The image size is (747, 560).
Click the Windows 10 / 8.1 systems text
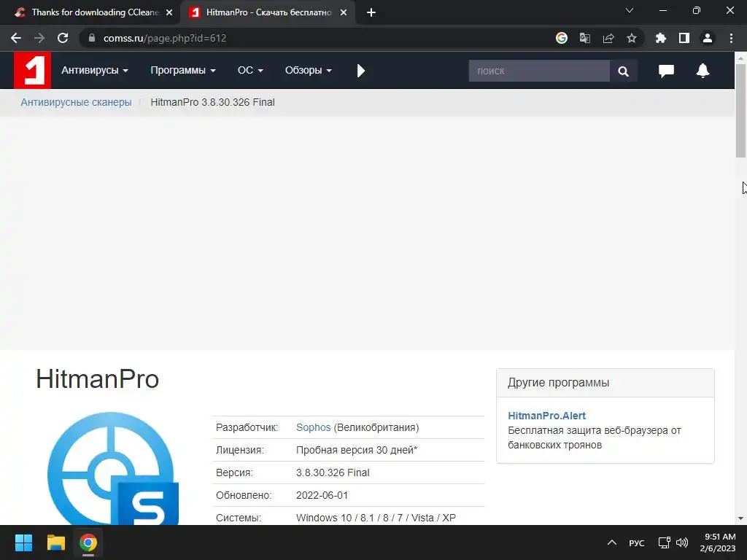(x=376, y=518)
